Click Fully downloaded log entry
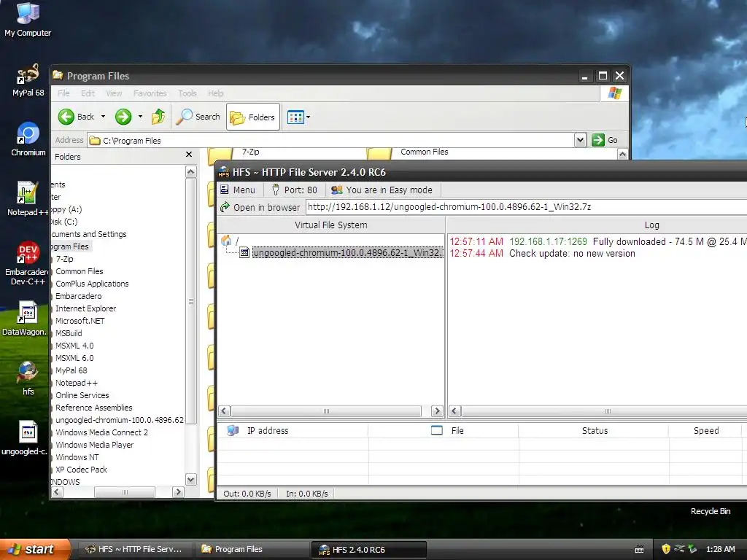 pos(598,242)
